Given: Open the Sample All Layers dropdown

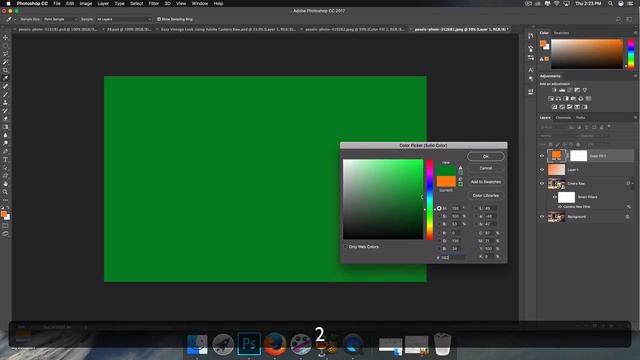Looking at the screenshot, I should [x=124, y=19].
